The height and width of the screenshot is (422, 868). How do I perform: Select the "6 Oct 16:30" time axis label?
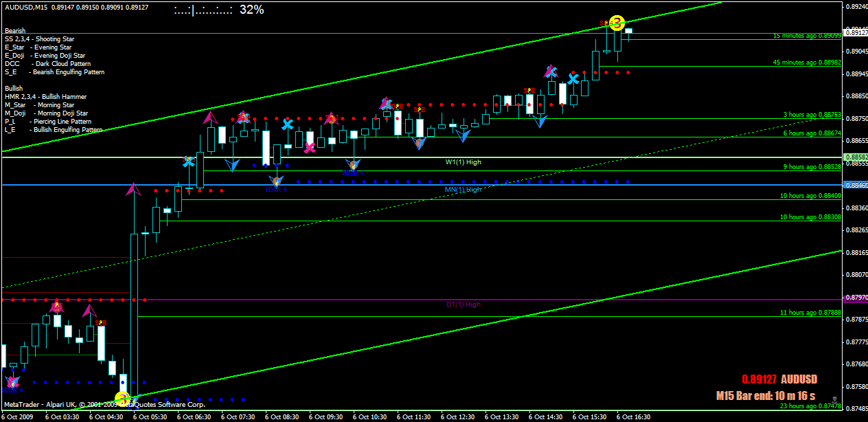click(634, 417)
